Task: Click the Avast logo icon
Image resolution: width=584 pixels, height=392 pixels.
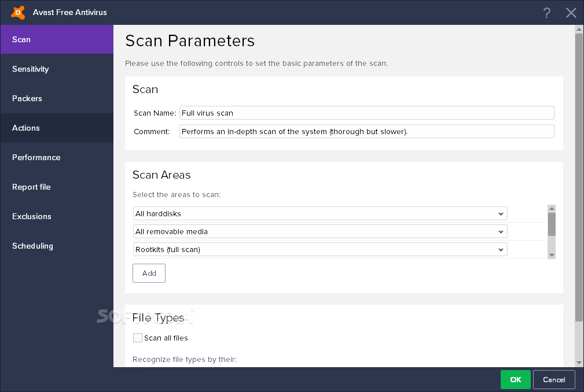Action: (x=18, y=12)
